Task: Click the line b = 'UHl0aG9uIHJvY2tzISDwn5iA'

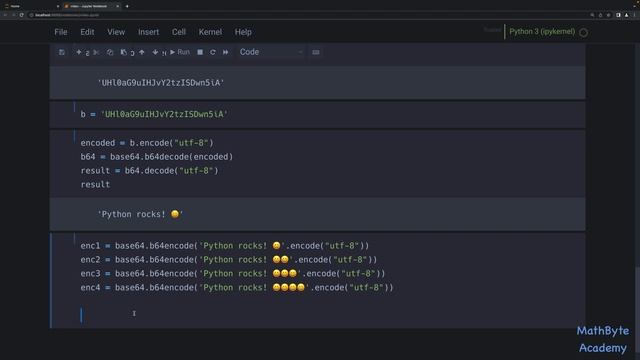Action: click(x=154, y=114)
